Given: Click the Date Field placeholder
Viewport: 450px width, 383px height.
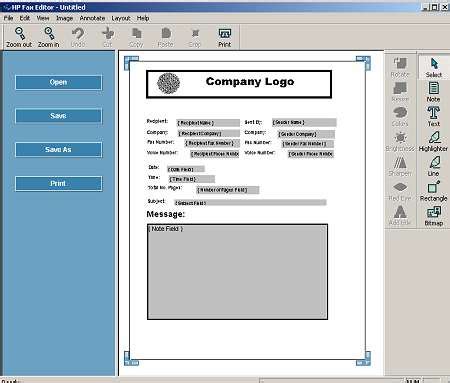Looking at the screenshot, I should 186,169.
